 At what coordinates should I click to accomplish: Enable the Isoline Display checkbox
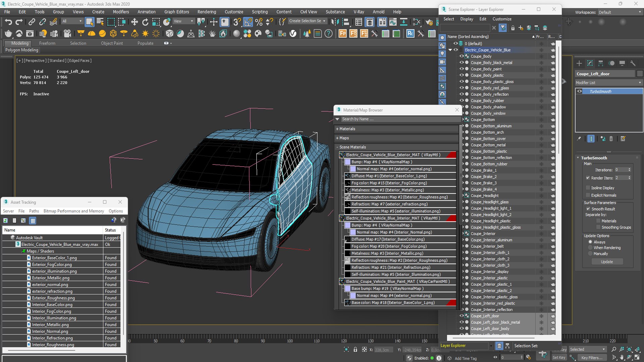[x=588, y=188]
